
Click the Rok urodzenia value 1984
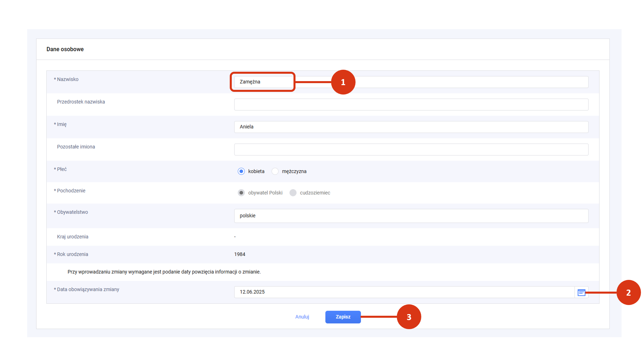coord(239,254)
